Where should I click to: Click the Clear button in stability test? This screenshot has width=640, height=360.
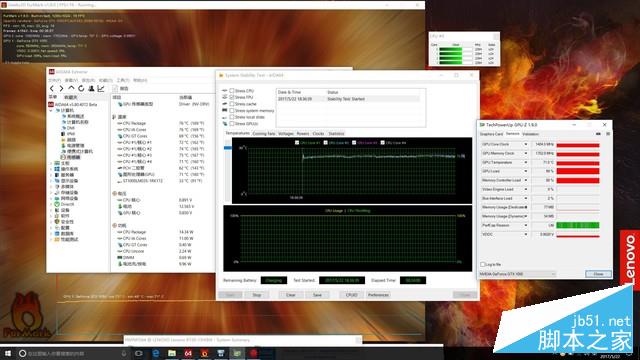(291, 295)
